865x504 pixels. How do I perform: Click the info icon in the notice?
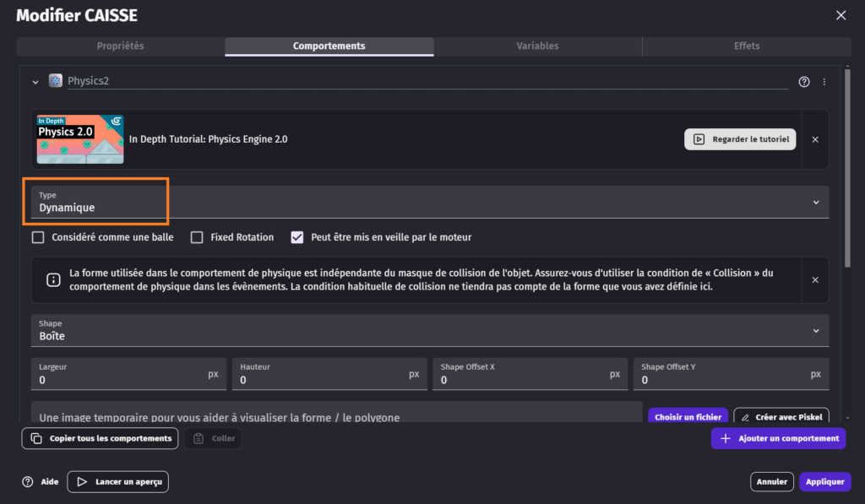click(x=53, y=280)
